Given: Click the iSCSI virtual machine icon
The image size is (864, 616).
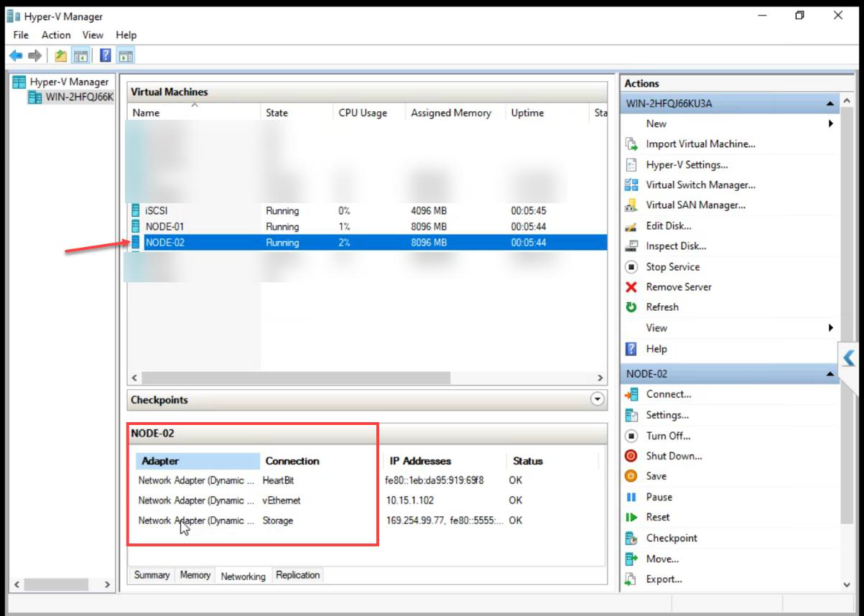Looking at the screenshot, I should coord(135,210).
